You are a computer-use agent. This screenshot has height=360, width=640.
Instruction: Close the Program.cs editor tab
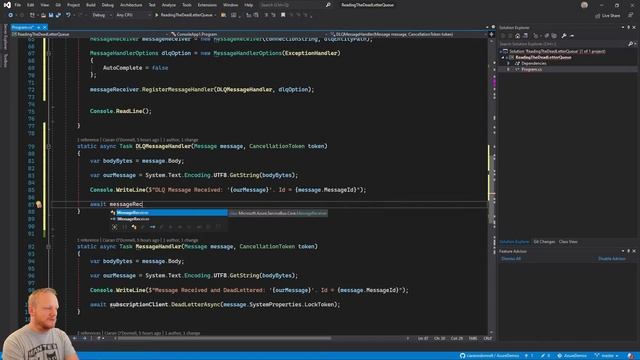[x=44, y=27]
